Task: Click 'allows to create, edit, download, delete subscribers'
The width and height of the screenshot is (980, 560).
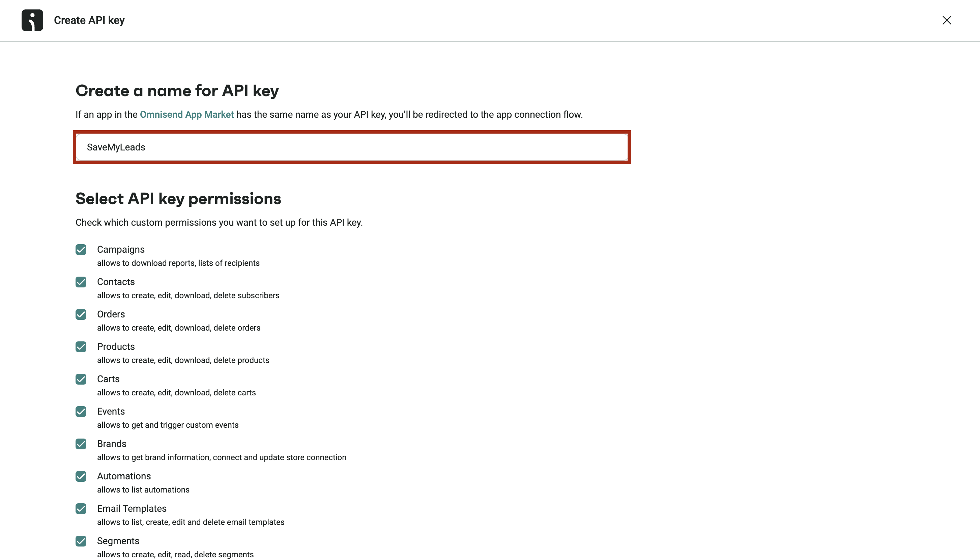Action: click(x=188, y=296)
